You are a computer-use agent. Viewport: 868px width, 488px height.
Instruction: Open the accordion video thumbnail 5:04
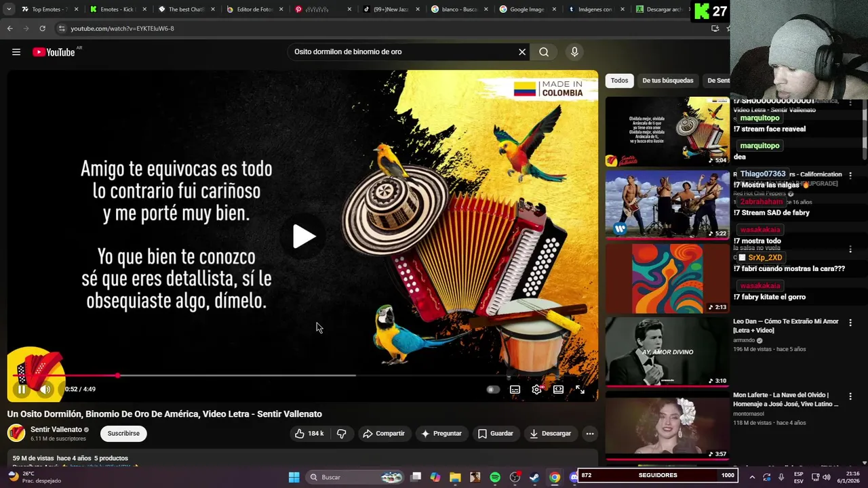coord(667,131)
